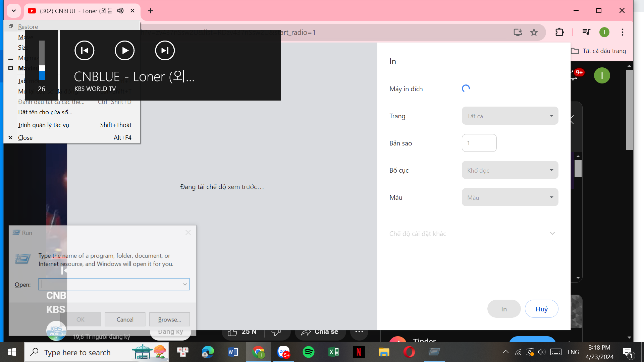
Task: Open Spotify from the taskbar
Action: [308, 352]
